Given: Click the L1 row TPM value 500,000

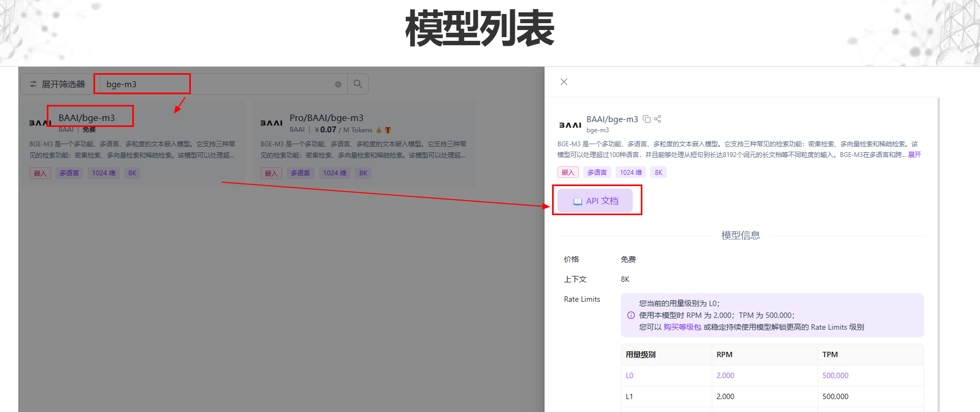Looking at the screenshot, I should click(x=835, y=396).
